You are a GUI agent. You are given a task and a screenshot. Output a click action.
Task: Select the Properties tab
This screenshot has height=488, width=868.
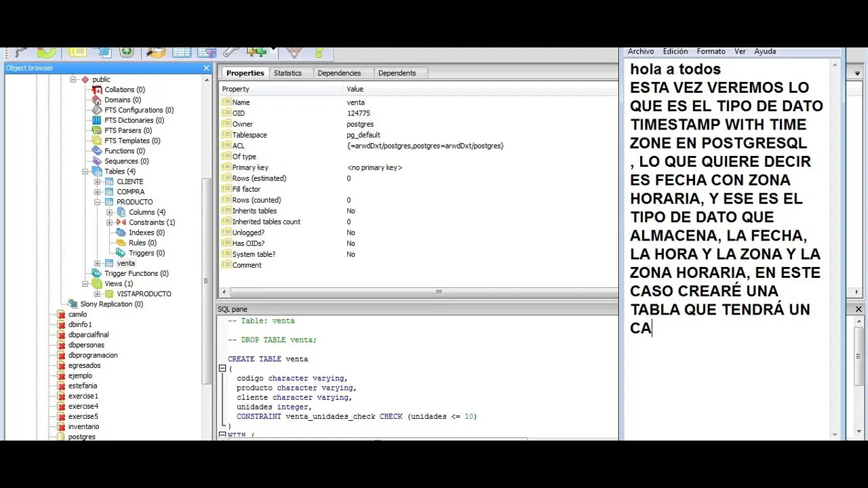[x=245, y=73]
